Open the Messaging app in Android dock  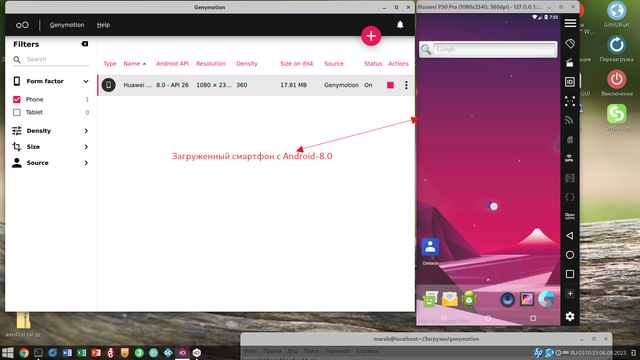click(x=429, y=299)
